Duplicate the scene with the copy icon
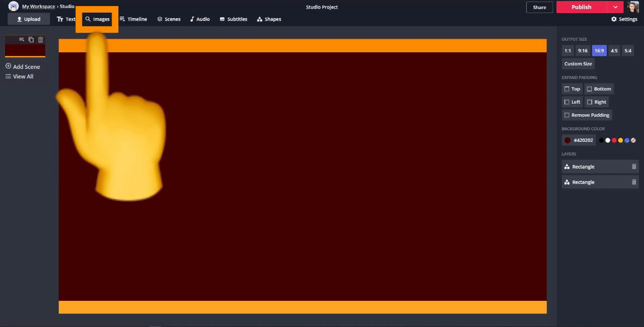Screen dimensions: 644x327 coord(31,40)
